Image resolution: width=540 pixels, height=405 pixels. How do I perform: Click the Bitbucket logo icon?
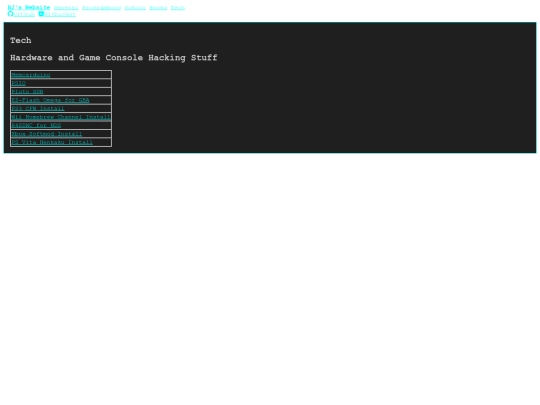pos(41,14)
